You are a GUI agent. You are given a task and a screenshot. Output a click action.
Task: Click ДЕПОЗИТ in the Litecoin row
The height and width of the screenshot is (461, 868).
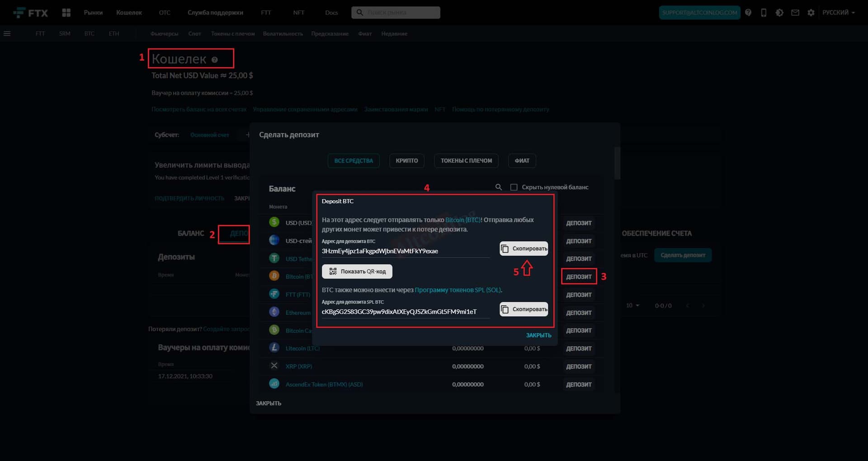click(x=579, y=348)
